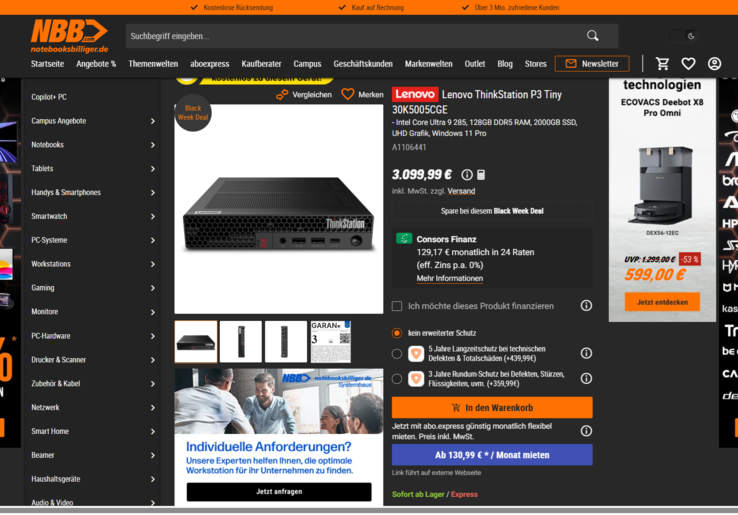
Task: Open the Angebote % menu item
Action: pyautogui.click(x=96, y=64)
